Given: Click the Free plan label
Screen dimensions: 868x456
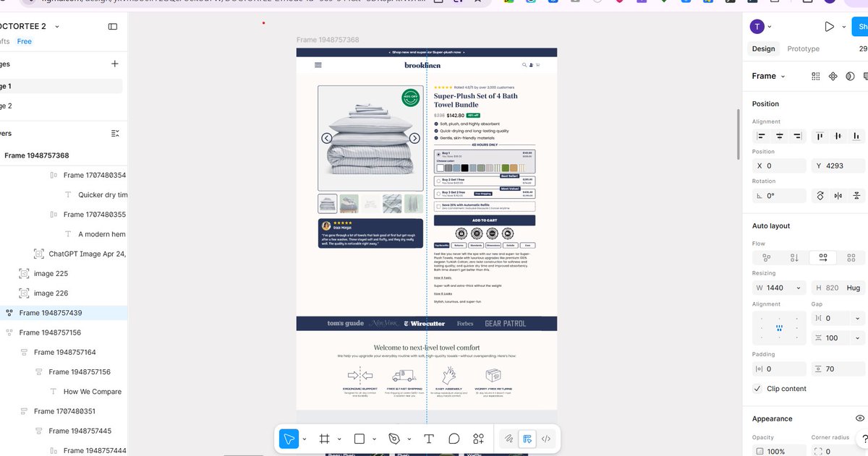Looking at the screenshot, I should click(x=25, y=42).
